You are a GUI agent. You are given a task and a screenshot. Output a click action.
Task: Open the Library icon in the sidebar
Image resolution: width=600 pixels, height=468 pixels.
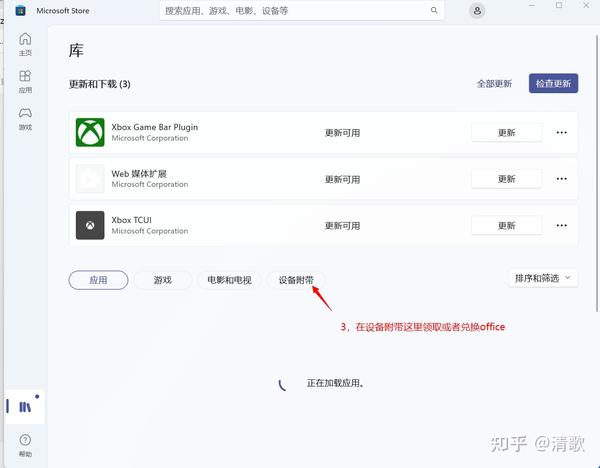[25, 406]
